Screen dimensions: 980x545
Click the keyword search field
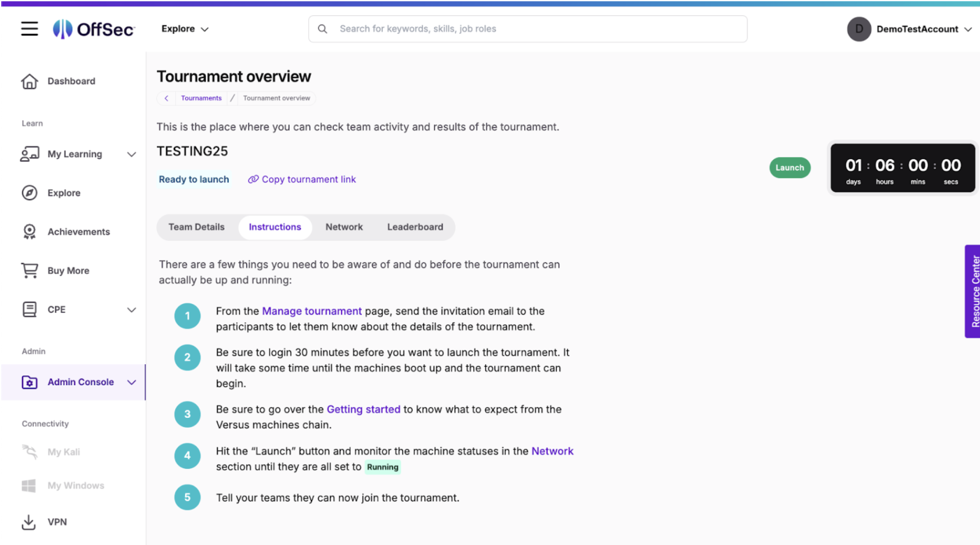[528, 29]
